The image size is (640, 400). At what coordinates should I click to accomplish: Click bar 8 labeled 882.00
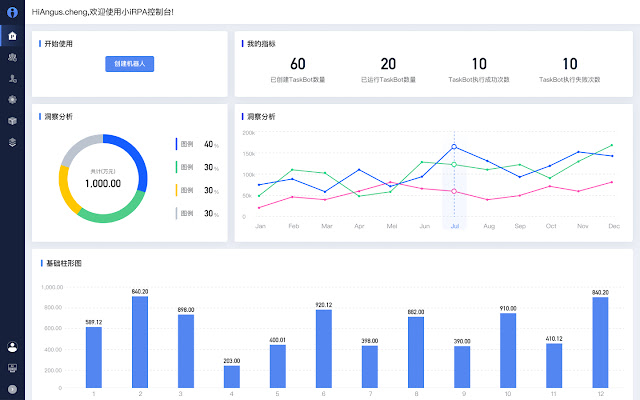click(416, 352)
